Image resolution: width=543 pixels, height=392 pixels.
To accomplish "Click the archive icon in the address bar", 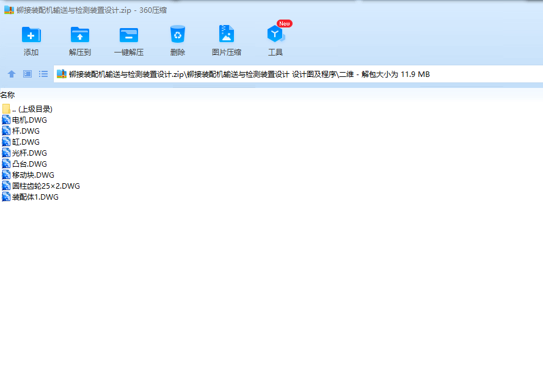I will pyautogui.click(x=62, y=74).
